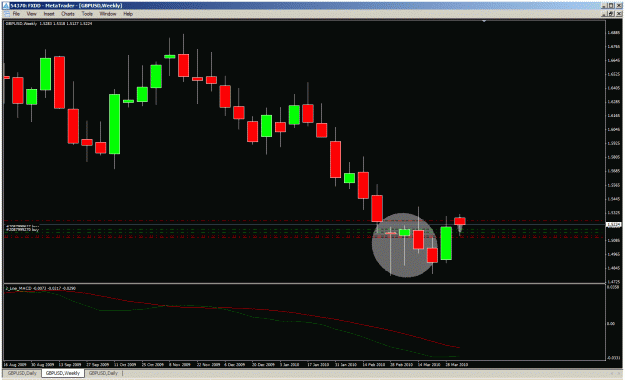Viewport: 625px width, 380px height.
Task: Click the chart shift triangle marker at top
Action: [x=483, y=21]
